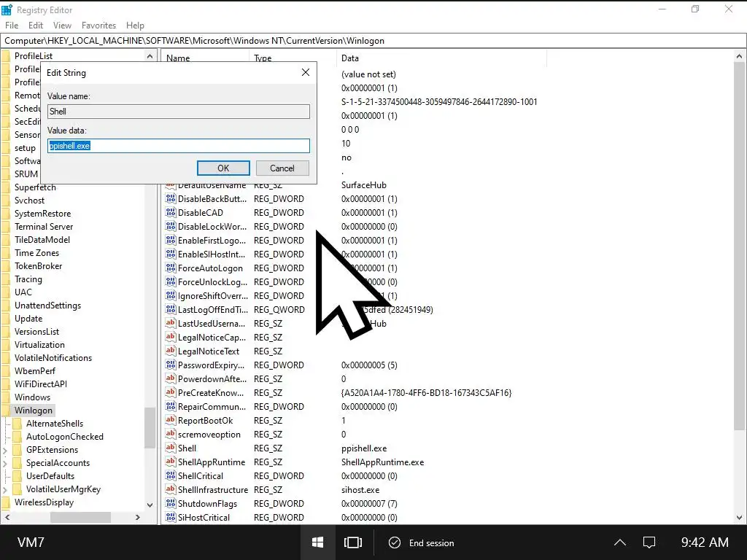Click the ShellCritical DWORD value icon
The height and width of the screenshot is (560, 747).
click(x=171, y=475)
